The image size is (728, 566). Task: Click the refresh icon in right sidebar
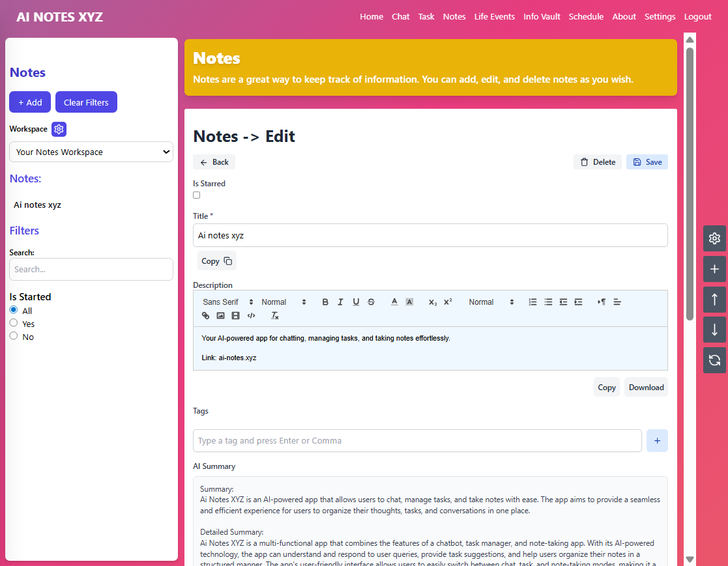pos(714,360)
